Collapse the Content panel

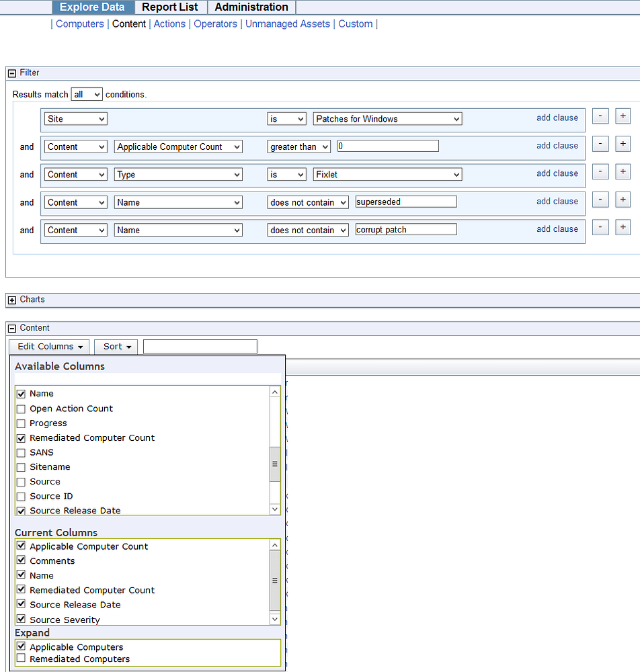pyautogui.click(x=11, y=327)
